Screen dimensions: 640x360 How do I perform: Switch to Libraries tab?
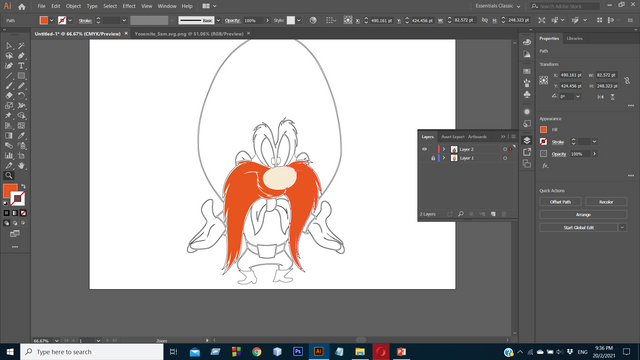(x=575, y=38)
